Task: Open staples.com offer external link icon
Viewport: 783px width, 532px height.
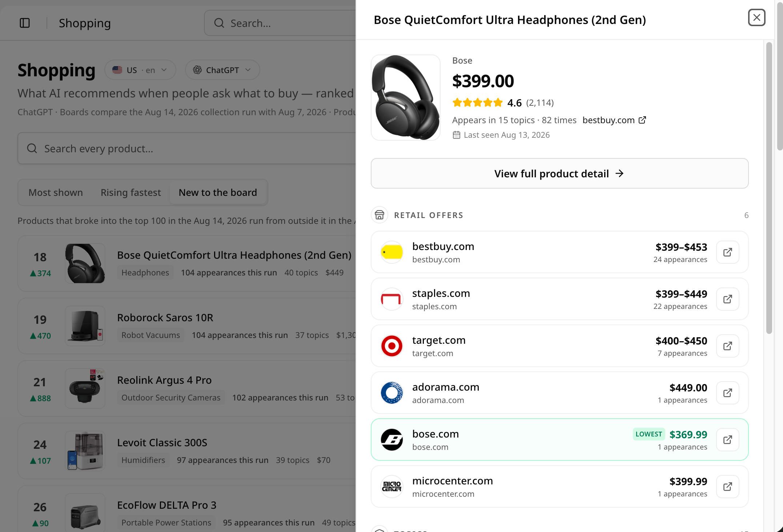Action: click(x=727, y=299)
